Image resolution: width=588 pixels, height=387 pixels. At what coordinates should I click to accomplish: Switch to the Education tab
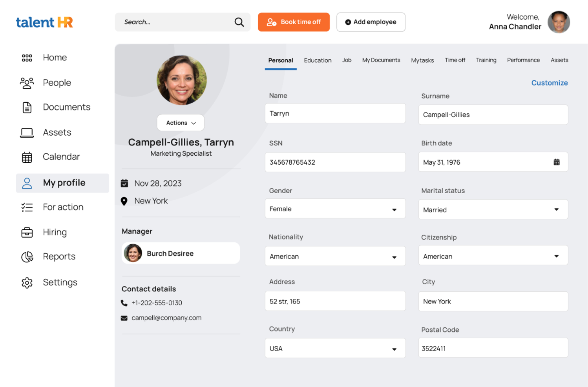[x=318, y=60]
